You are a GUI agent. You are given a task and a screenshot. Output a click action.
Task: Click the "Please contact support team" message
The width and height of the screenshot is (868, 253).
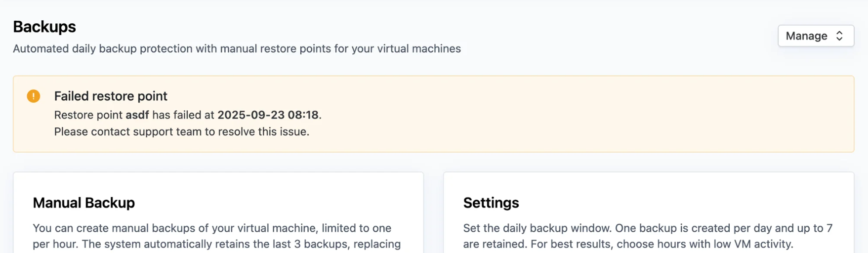click(x=181, y=132)
